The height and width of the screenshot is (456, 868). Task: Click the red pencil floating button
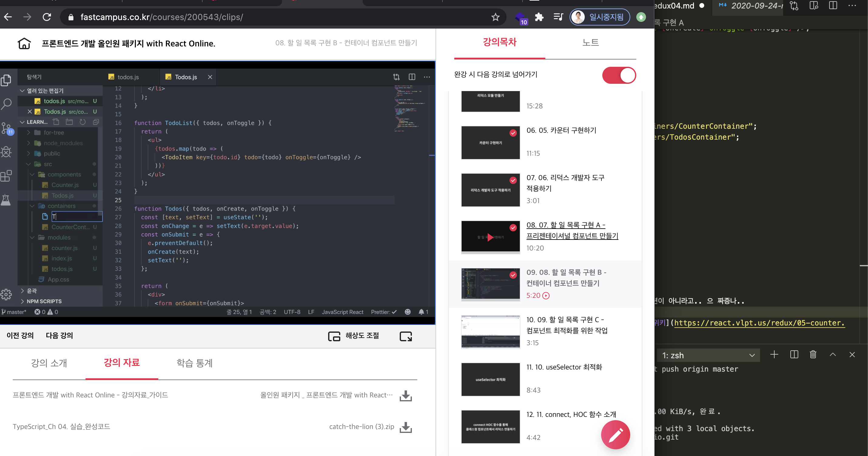tap(615, 435)
